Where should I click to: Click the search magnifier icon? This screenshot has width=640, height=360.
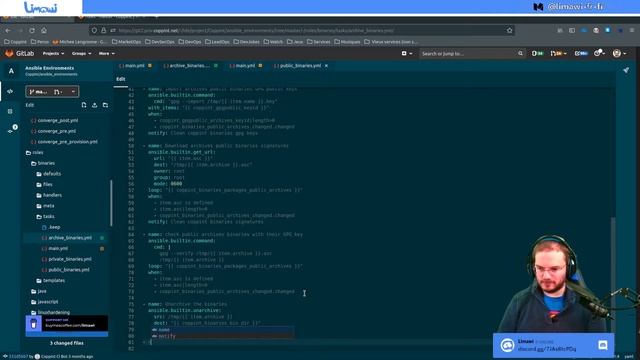(520, 53)
